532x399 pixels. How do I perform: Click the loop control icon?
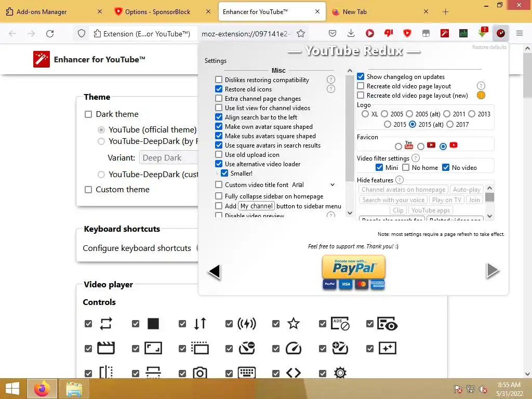pos(106,324)
